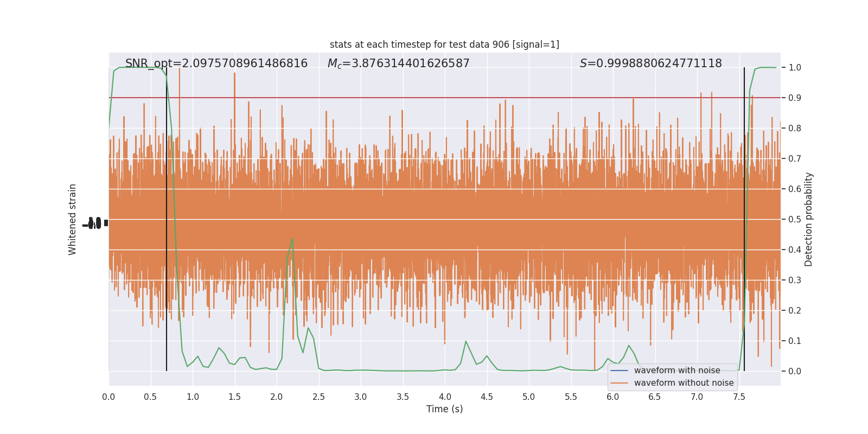Select the 0.4 tick on the Detection probability axis
Screen dimensions: 868x434
[795, 250]
